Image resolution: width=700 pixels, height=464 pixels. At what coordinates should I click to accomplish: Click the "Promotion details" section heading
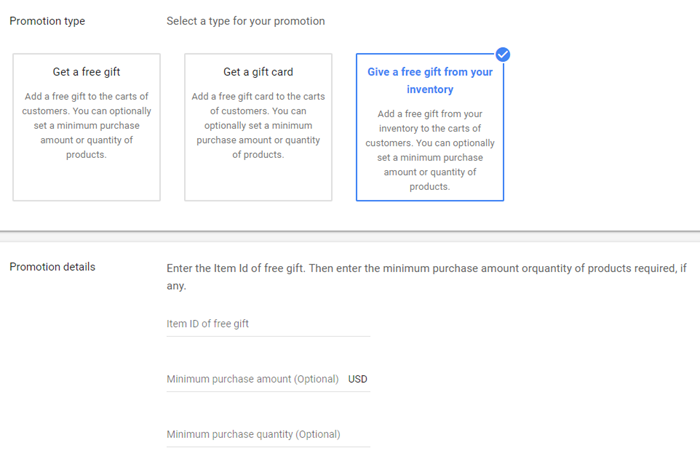[x=52, y=267]
